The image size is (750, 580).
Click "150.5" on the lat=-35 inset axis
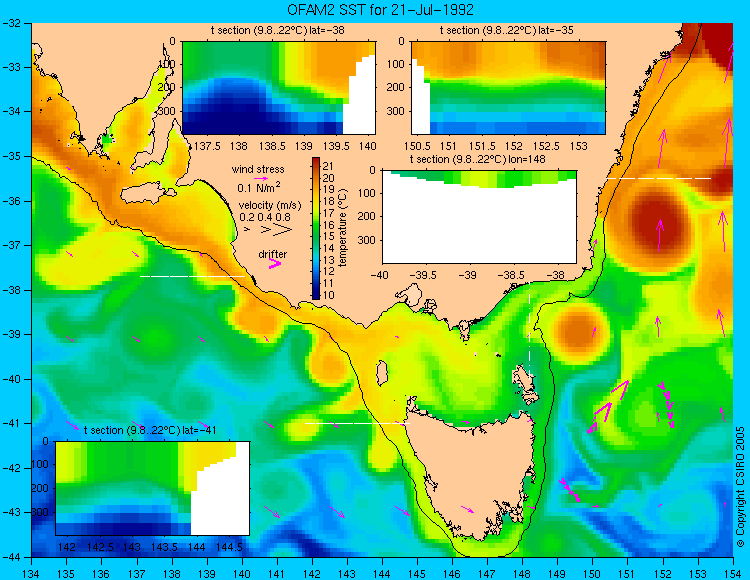click(x=417, y=146)
